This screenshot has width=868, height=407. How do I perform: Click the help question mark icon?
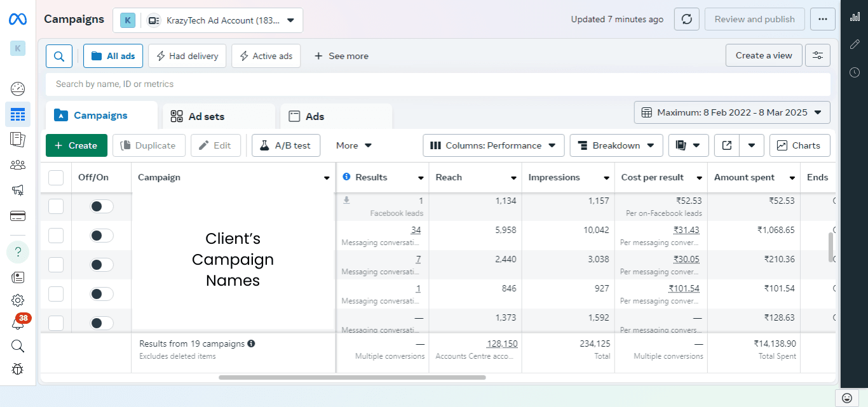[x=18, y=253]
